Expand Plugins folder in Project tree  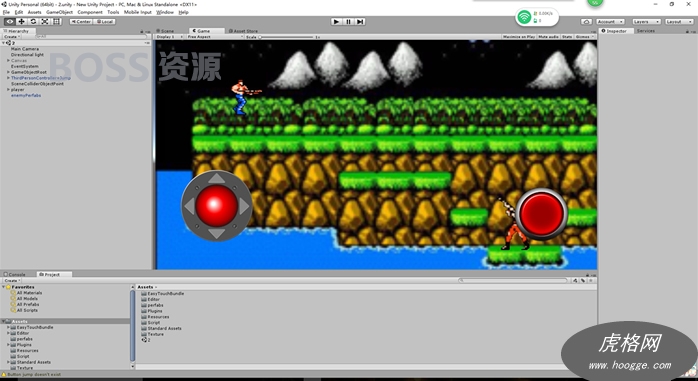8,345
